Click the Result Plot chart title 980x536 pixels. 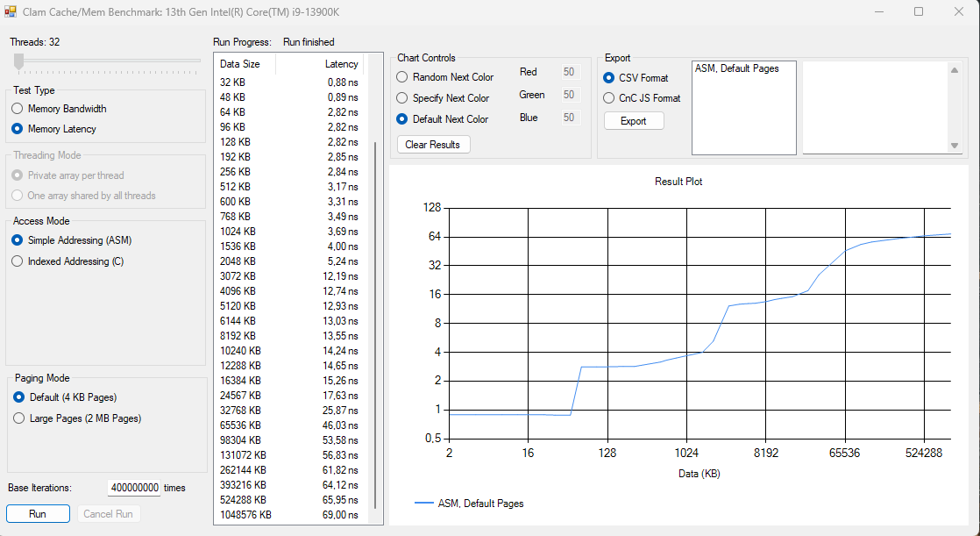pos(678,182)
